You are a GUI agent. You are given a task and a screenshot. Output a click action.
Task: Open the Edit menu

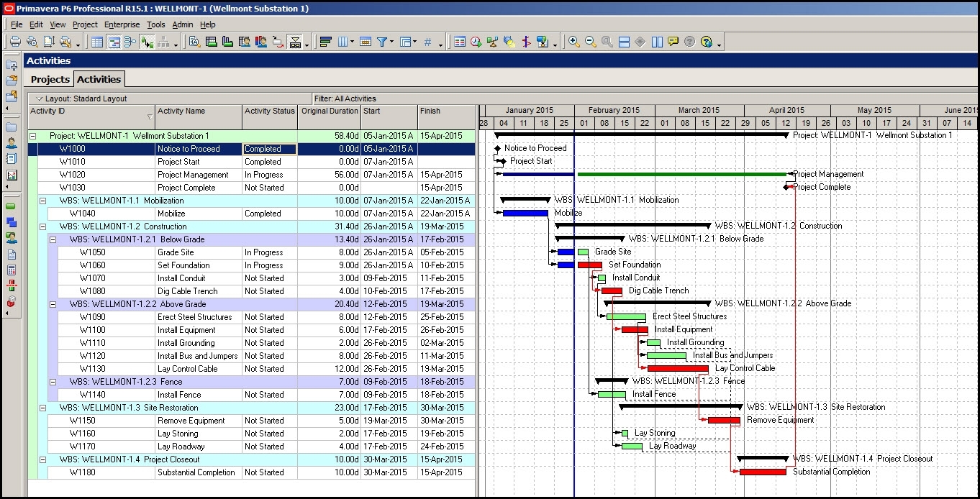[x=36, y=24]
